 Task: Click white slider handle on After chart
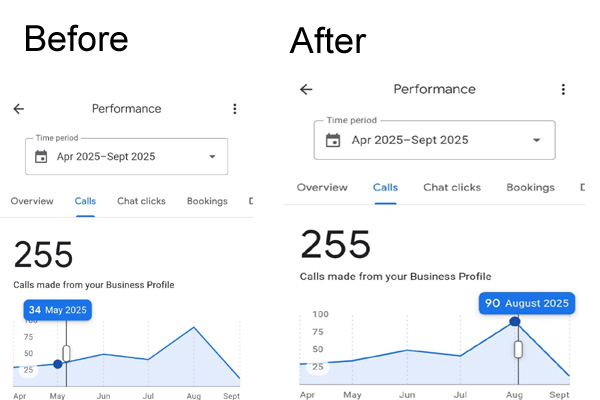[x=519, y=349]
